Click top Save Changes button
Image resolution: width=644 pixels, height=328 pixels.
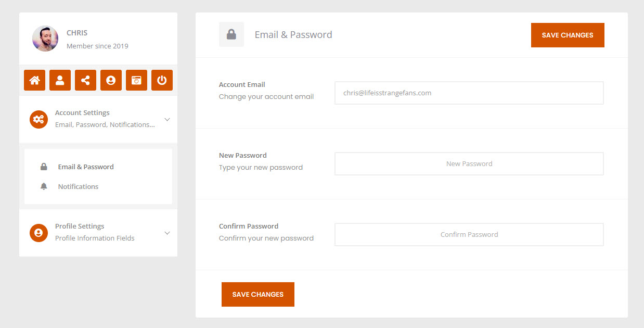568,35
